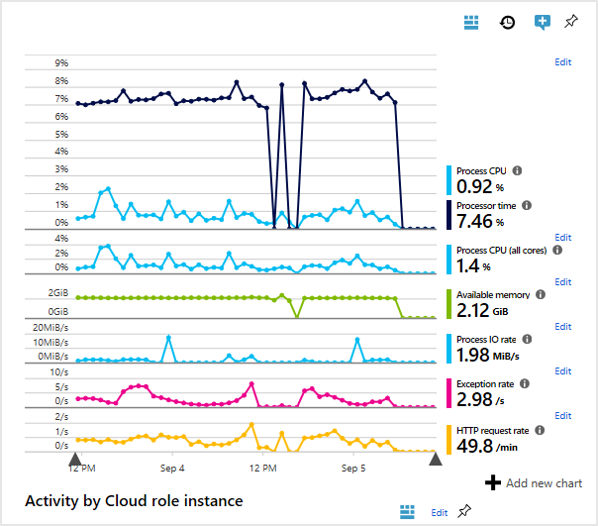Click grid icon below Activity by Cloud role
This screenshot has height=526, width=598.
coord(407,512)
